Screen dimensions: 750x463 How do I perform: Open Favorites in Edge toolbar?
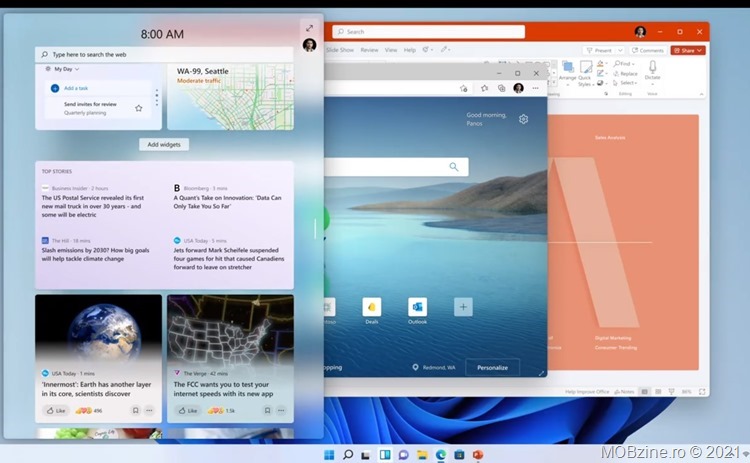coord(484,88)
